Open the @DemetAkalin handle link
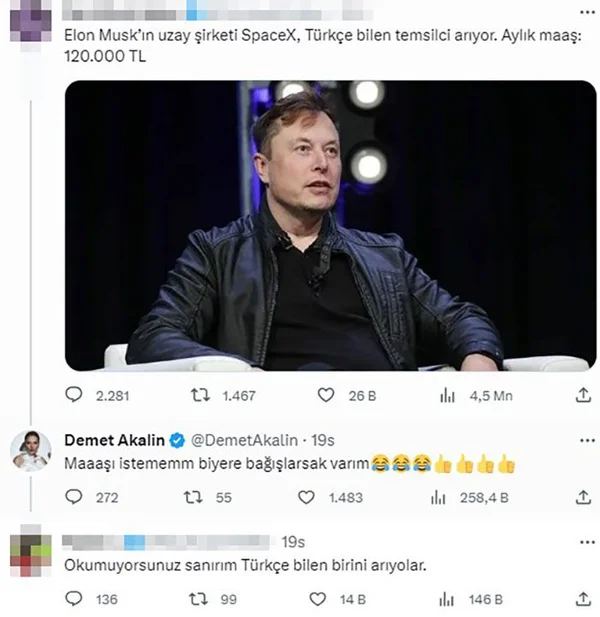This screenshot has width=600, height=617. point(244,440)
